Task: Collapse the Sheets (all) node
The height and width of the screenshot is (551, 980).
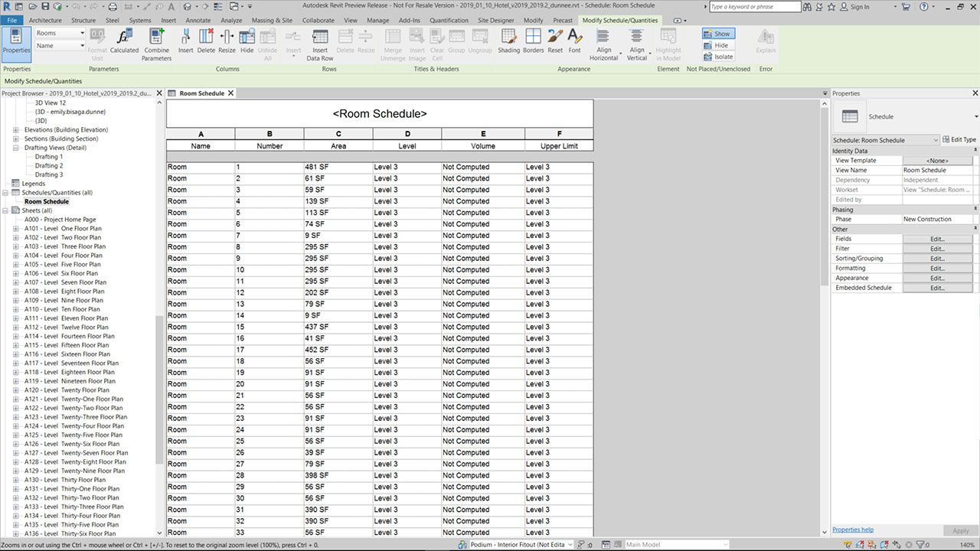Action: coord(7,210)
